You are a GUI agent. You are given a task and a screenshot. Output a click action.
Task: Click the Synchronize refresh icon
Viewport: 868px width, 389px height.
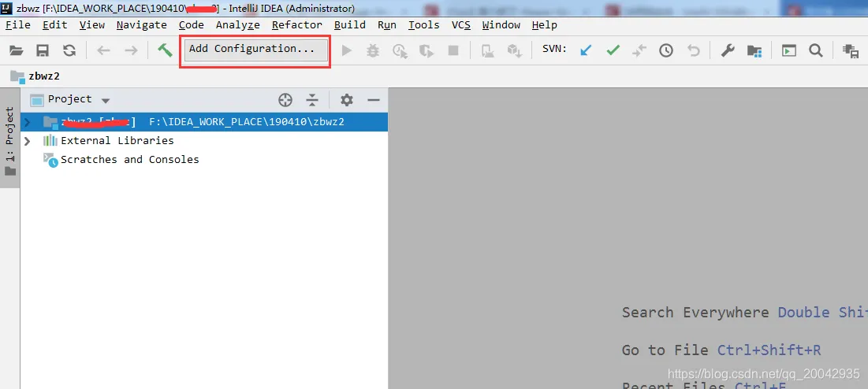(69, 51)
